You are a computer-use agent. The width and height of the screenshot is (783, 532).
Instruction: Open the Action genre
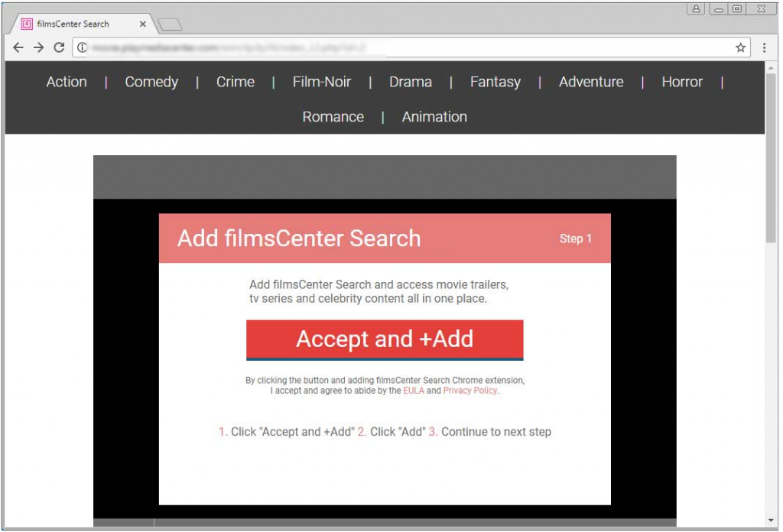click(x=67, y=82)
